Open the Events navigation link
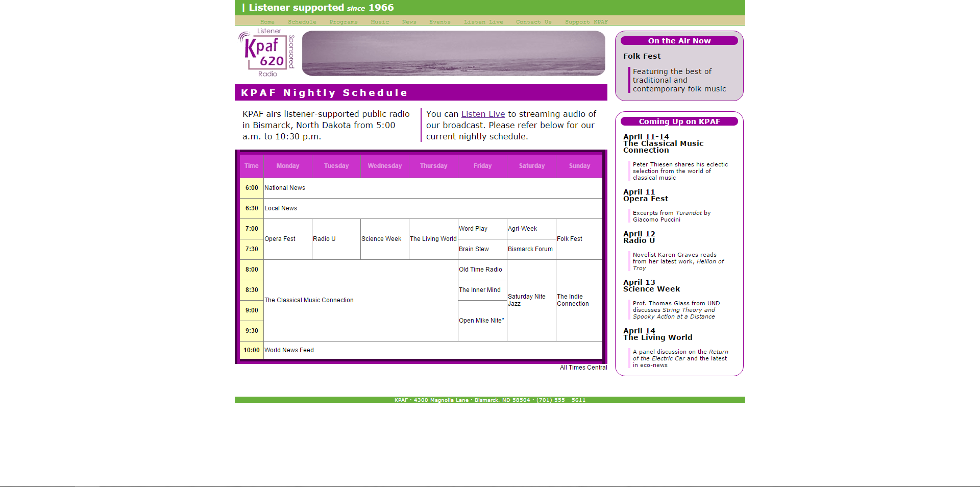Viewport: 980px width, 487px height. tap(440, 22)
